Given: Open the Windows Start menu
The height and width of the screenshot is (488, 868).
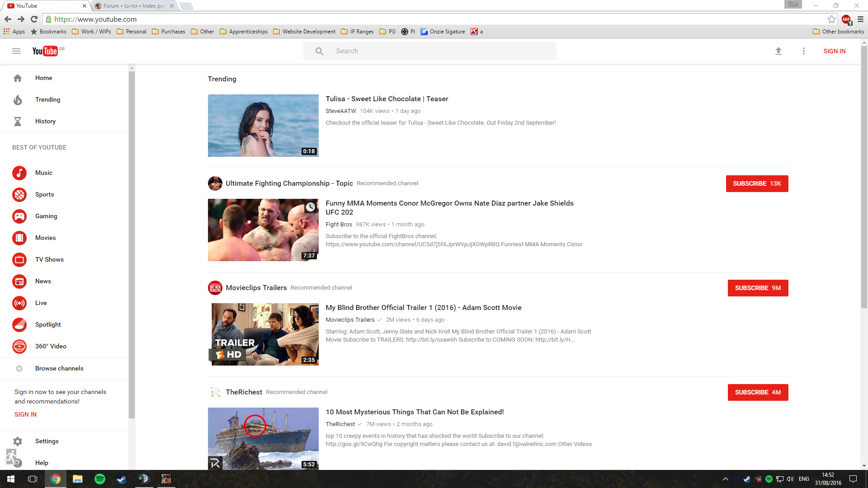Looking at the screenshot, I should [11, 479].
